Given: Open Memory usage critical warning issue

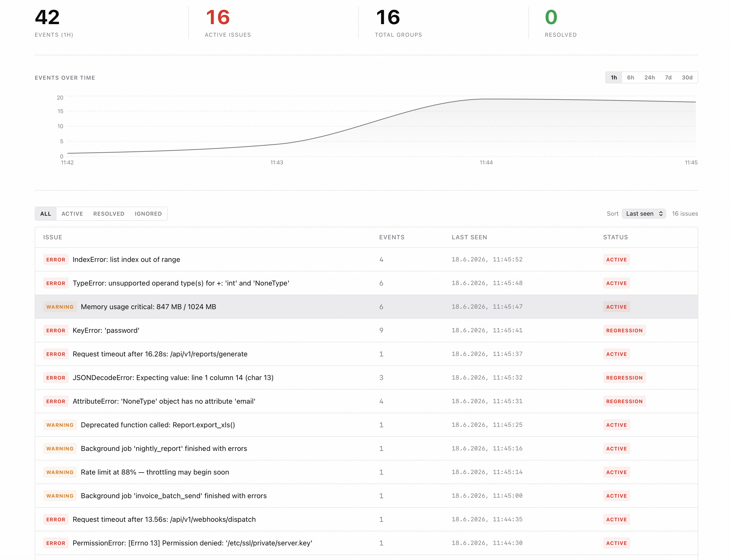Looking at the screenshot, I should (x=366, y=307).
